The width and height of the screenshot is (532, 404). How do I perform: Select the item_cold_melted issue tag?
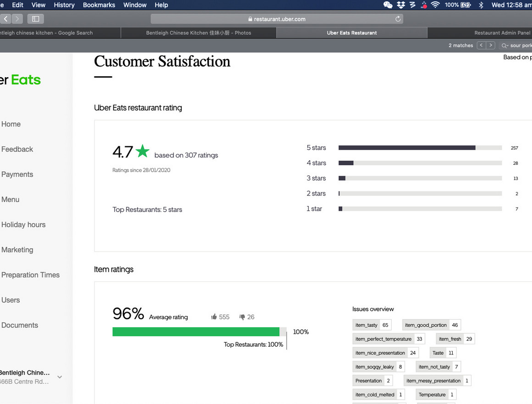tap(379, 394)
